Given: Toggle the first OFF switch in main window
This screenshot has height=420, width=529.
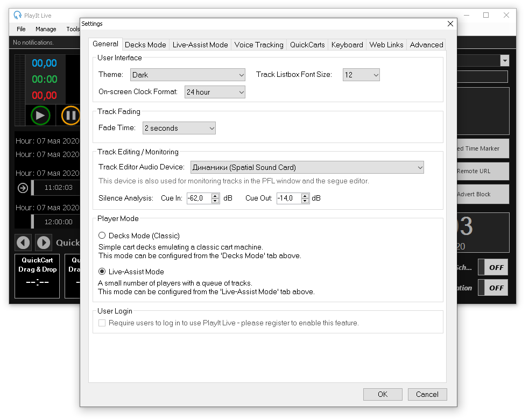Looking at the screenshot, I should pyautogui.click(x=493, y=267).
